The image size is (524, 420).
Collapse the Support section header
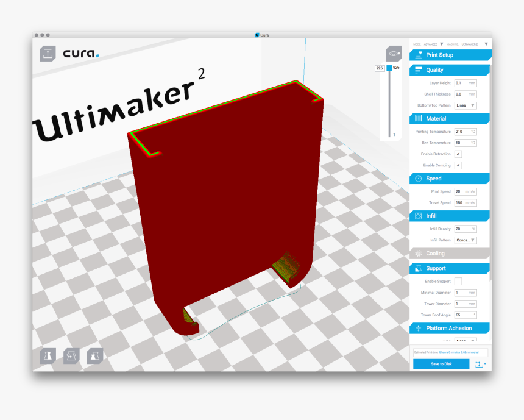point(450,268)
